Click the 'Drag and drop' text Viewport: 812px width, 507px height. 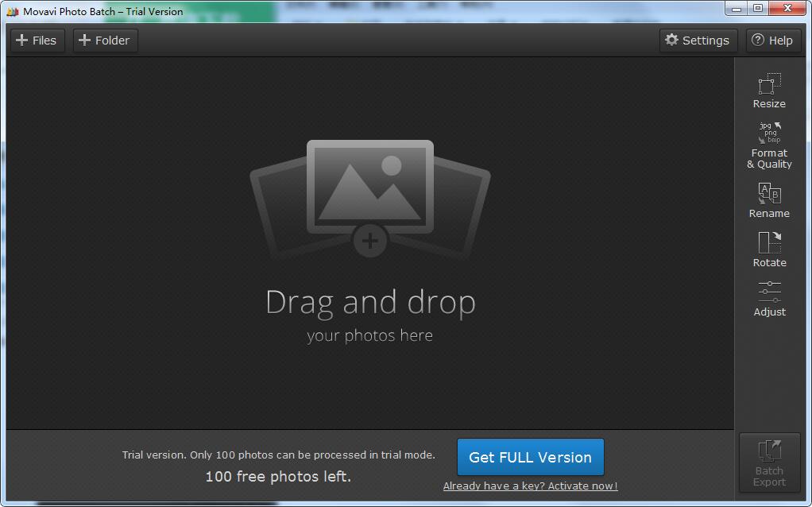point(370,303)
